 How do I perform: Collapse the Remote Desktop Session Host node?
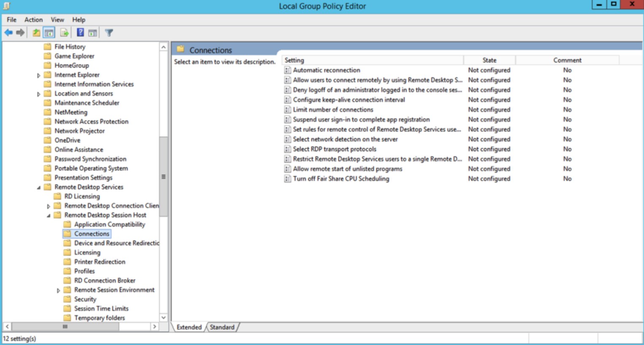point(48,215)
